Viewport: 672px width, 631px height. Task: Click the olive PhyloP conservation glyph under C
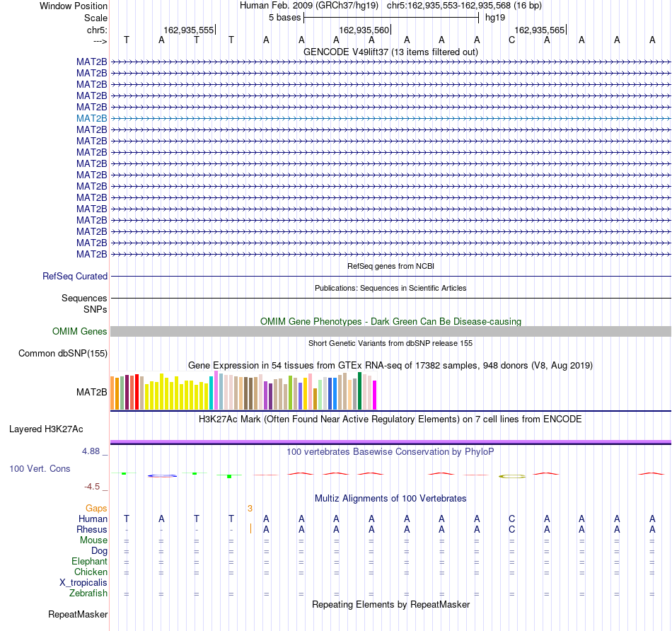[x=512, y=476]
